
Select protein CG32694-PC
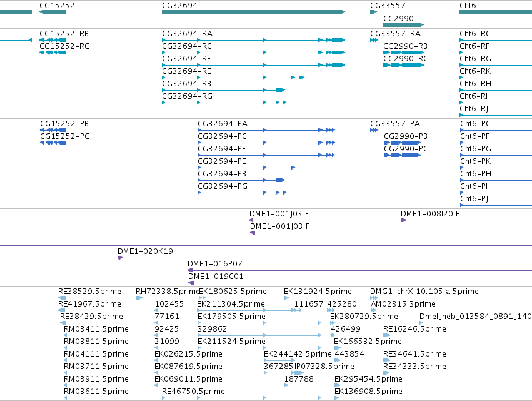[222, 136]
